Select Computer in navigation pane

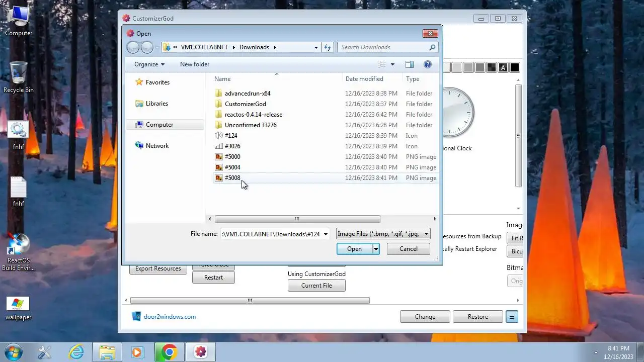(x=165, y=125)
